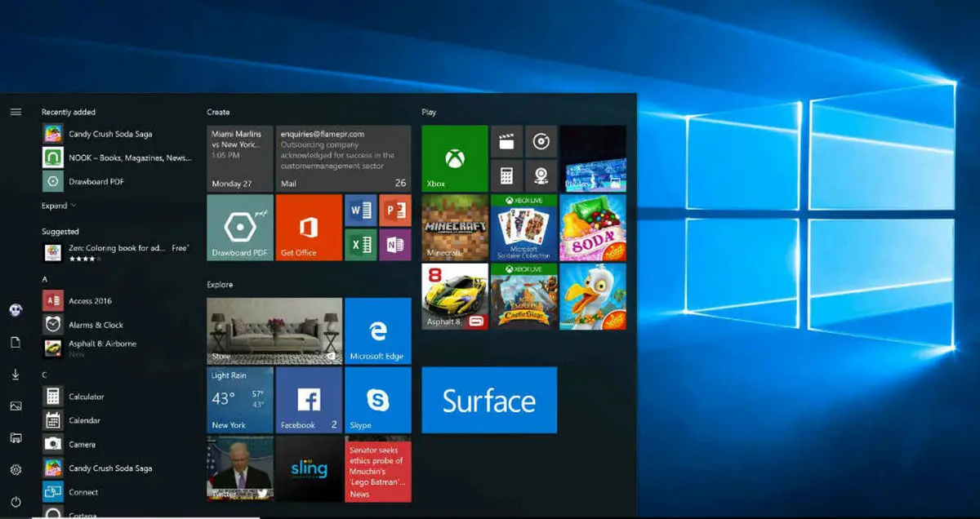
Task: Choose Calendar from the app list
Action: [x=84, y=420]
